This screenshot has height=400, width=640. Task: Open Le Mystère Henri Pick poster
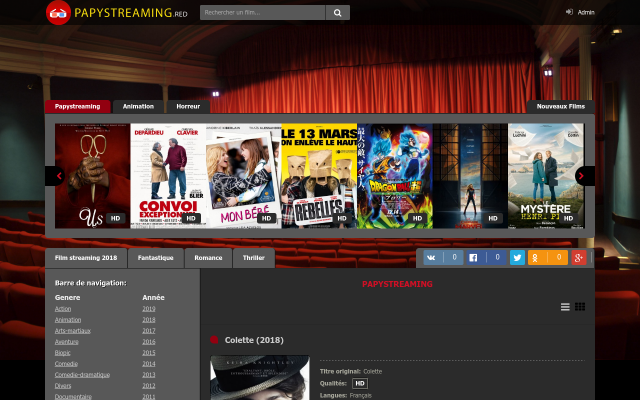coord(546,176)
